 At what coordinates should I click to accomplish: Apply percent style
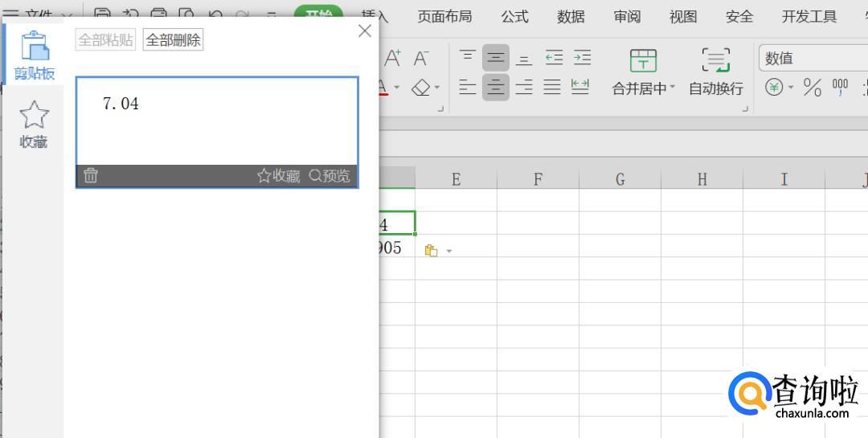(x=813, y=88)
